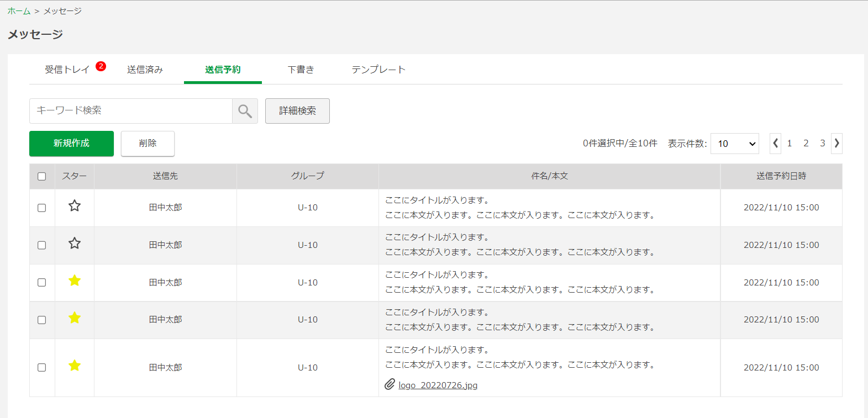Click the title text in the third row
This screenshot has height=418, width=868.
[x=437, y=275]
